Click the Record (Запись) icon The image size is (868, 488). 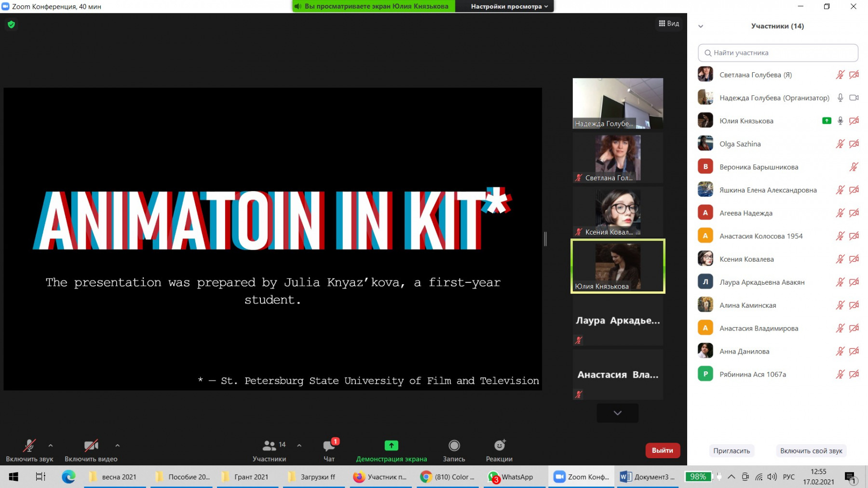[x=454, y=446]
